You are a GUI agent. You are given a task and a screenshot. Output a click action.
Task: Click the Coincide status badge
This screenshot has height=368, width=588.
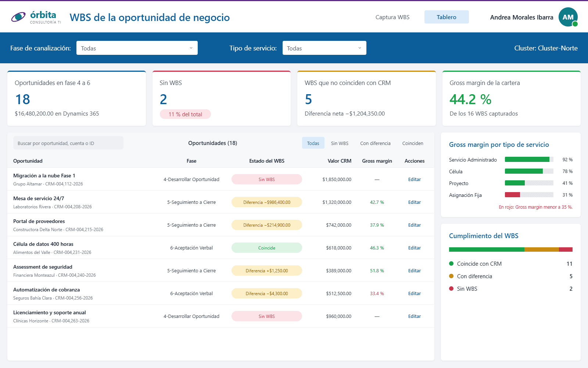(267, 248)
